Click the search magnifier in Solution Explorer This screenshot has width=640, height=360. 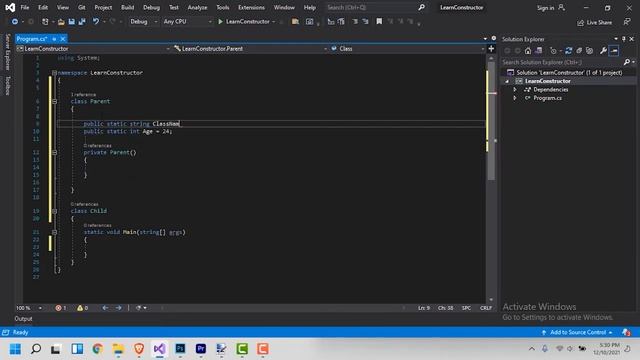[627, 62]
